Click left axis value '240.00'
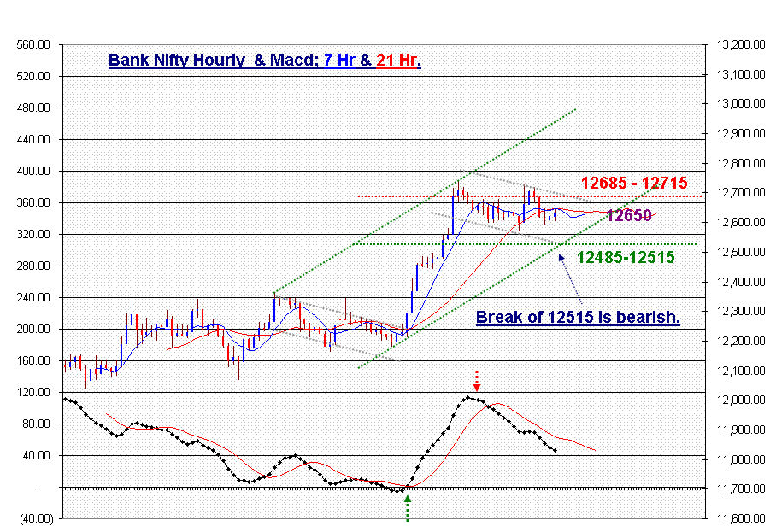The height and width of the screenshot is (532, 776). click(x=33, y=298)
